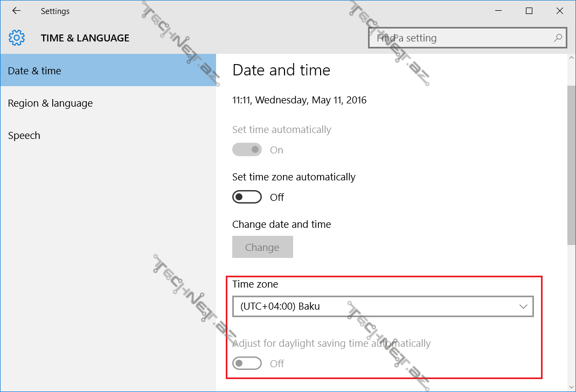Click the Time & Language gear icon
The width and height of the screenshot is (576, 392).
(x=17, y=38)
